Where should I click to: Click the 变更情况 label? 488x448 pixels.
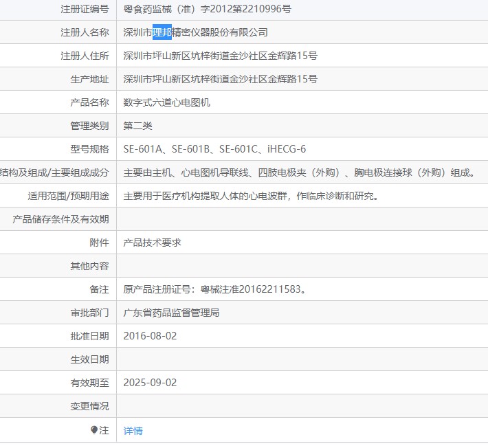point(89,406)
